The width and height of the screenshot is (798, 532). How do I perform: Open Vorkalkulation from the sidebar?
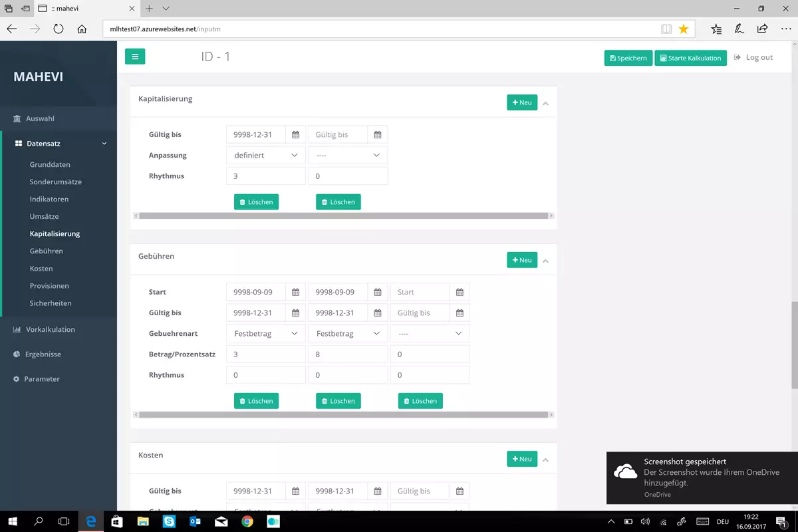coord(51,329)
